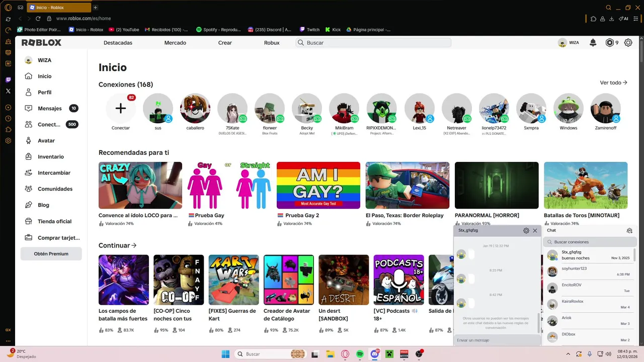Screen dimensions: 644x362
Task: Open chat with EncitoROV
Action: click(x=589, y=288)
